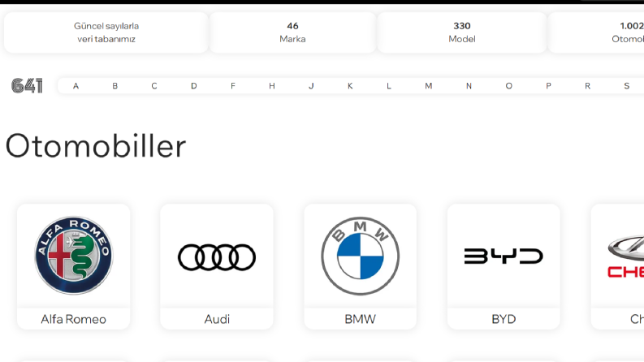644x362 pixels.
Task: Jump to letter H brands
Action: [x=272, y=86]
